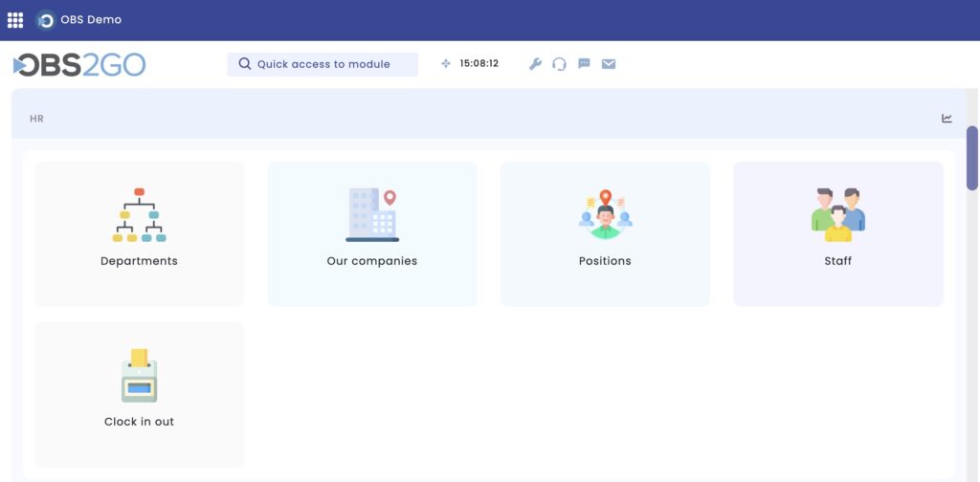
Task: Open the Our companies building icon
Action: 372,215
